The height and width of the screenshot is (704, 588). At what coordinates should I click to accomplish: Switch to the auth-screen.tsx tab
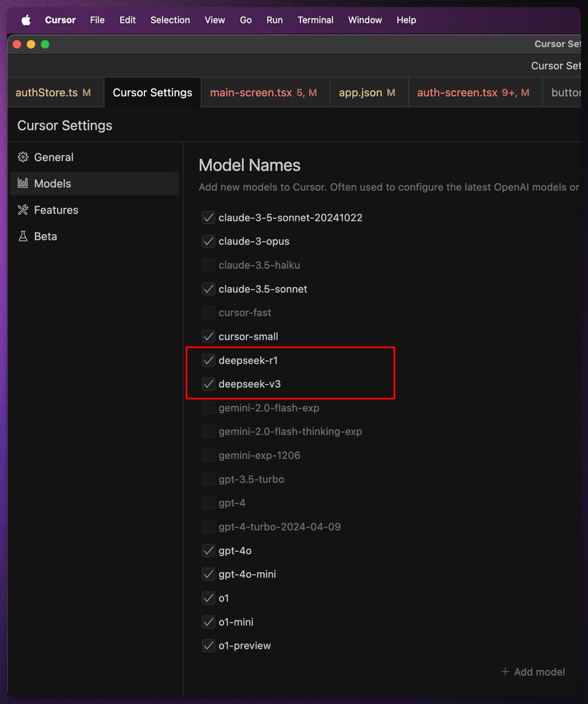(x=475, y=93)
